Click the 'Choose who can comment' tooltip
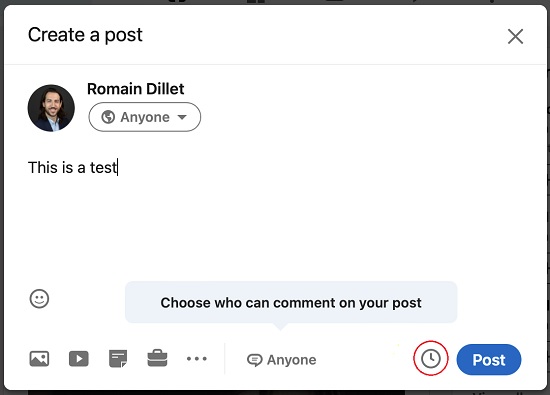550x395 pixels. pos(291,302)
